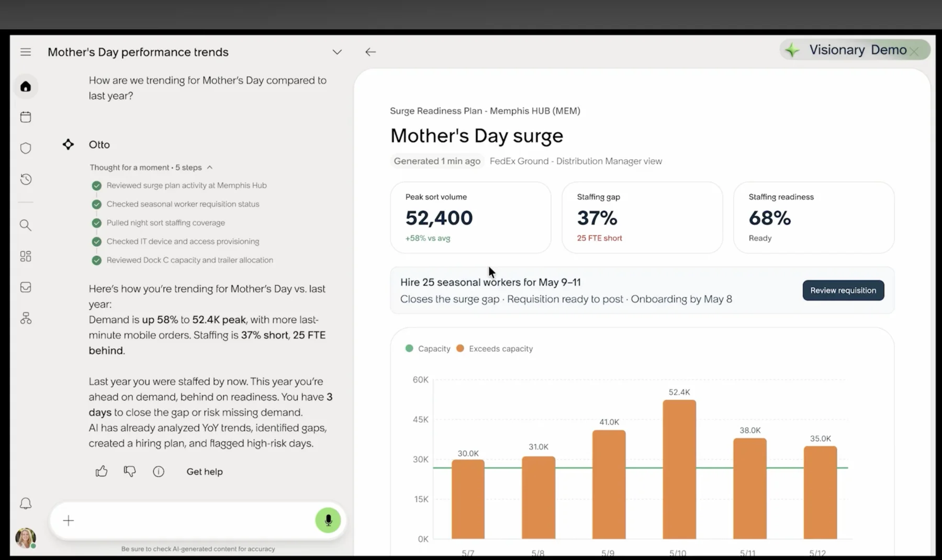Click the Otto assistant diamond icon
The height and width of the screenshot is (560, 942).
coord(68,144)
